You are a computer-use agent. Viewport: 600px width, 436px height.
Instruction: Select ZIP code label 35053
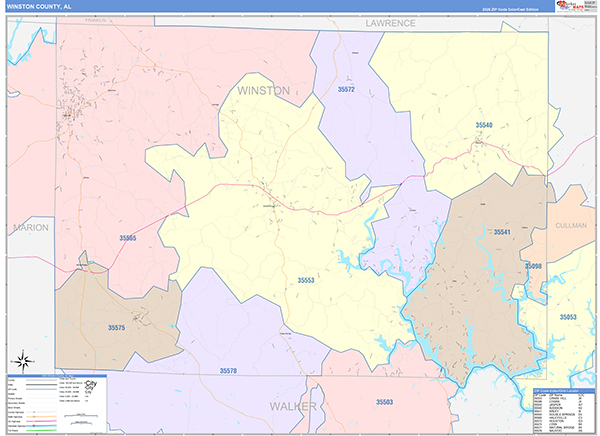(568, 317)
